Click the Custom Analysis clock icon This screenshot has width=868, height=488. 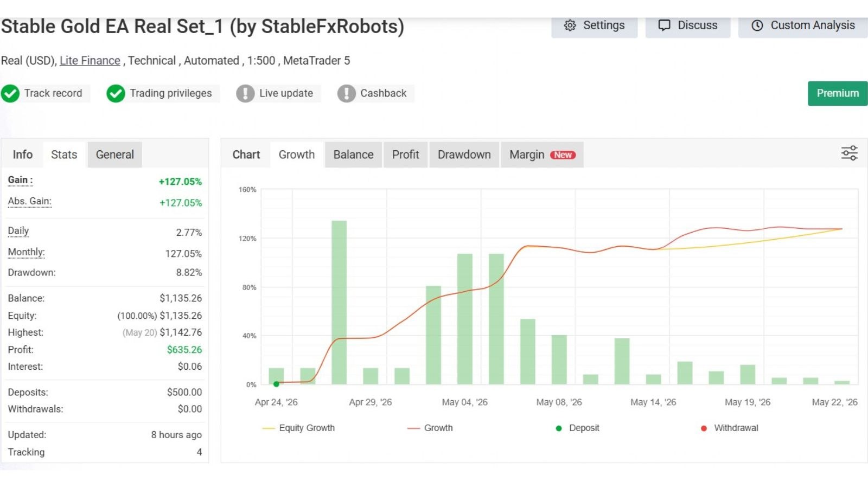(757, 25)
